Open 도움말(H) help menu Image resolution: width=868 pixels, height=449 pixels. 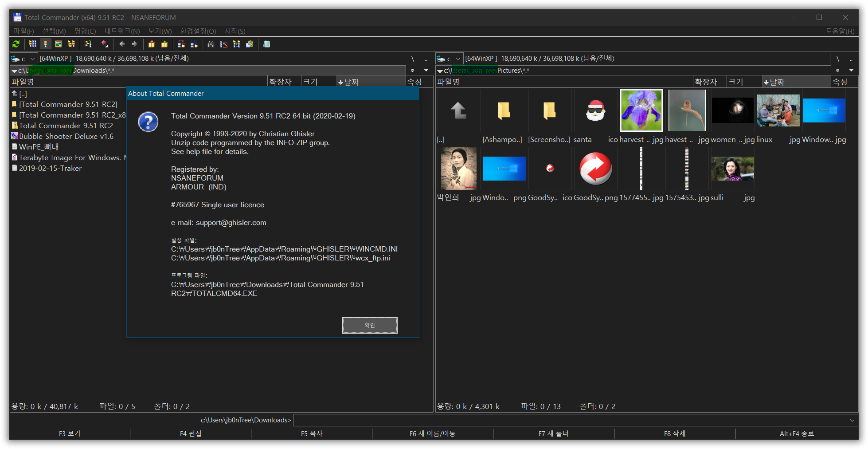840,31
